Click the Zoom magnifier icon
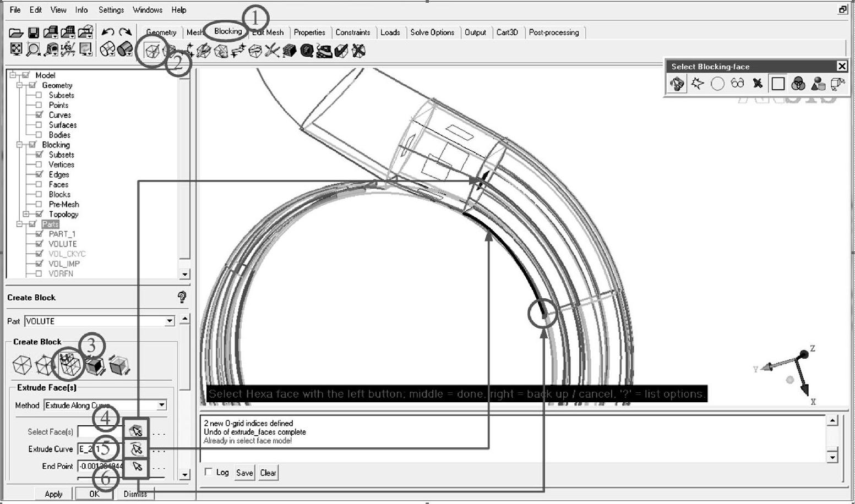The image size is (855, 504). pos(33,50)
